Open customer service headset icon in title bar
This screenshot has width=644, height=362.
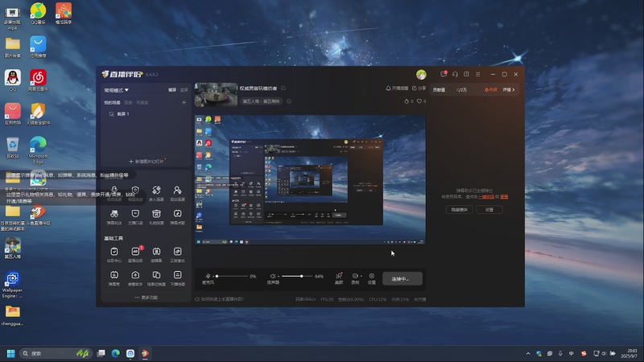tap(455, 74)
